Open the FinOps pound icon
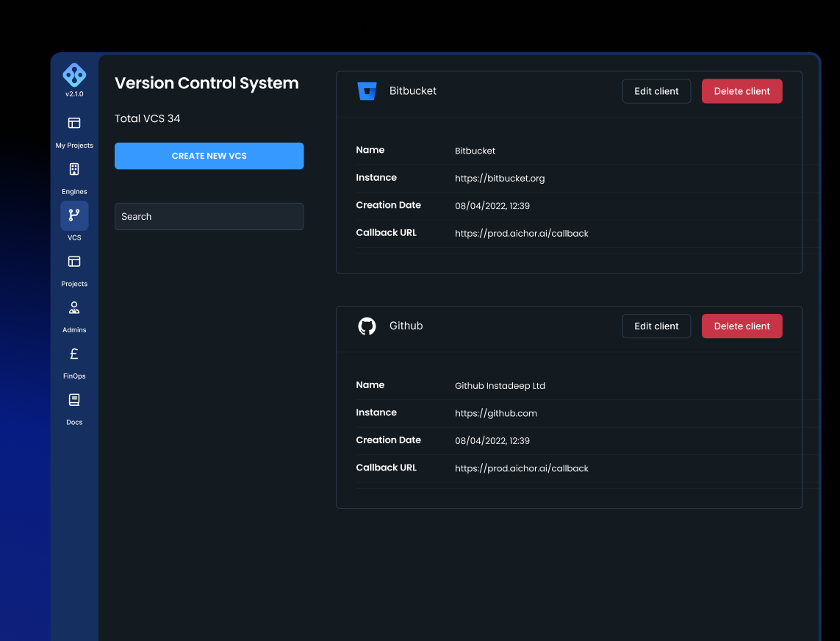840x641 pixels. point(74,354)
